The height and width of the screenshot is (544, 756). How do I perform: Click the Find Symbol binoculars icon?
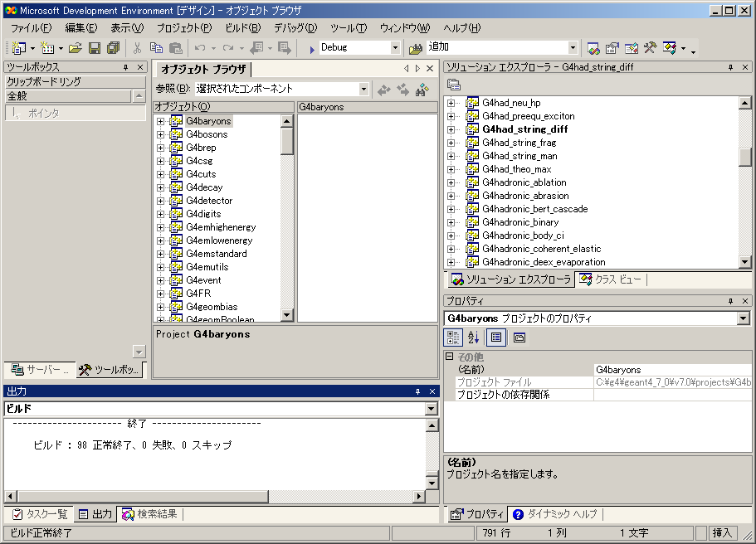(x=422, y=90)
